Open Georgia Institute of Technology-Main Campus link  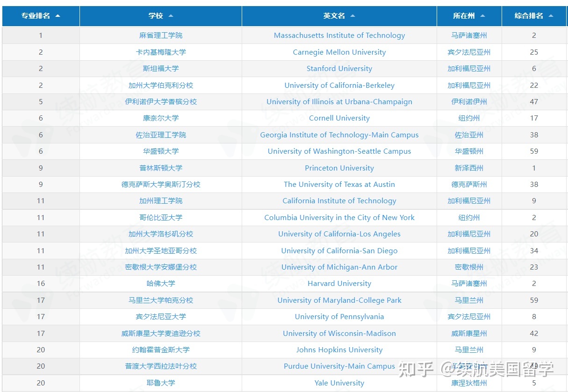tap(339, 135)
